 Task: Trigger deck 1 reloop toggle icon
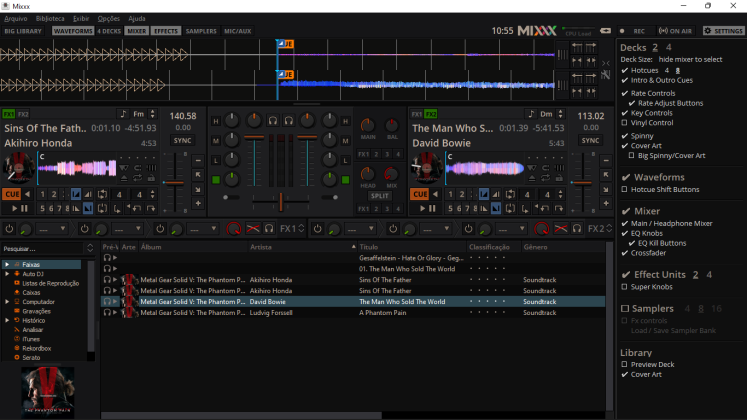click(102, 208)
